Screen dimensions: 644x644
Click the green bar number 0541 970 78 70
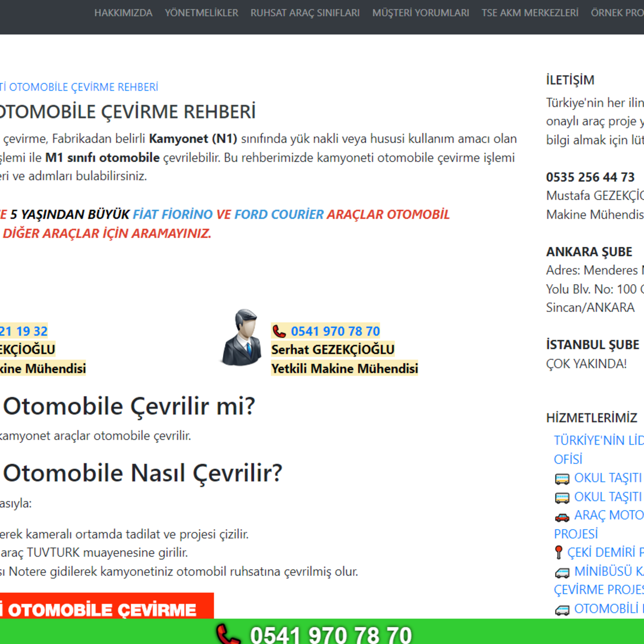point(331,635)
